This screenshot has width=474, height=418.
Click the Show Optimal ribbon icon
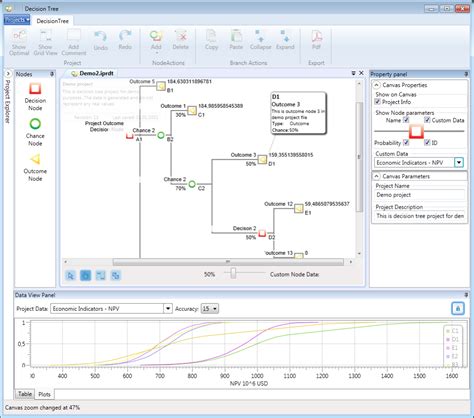tap(19, 36)
